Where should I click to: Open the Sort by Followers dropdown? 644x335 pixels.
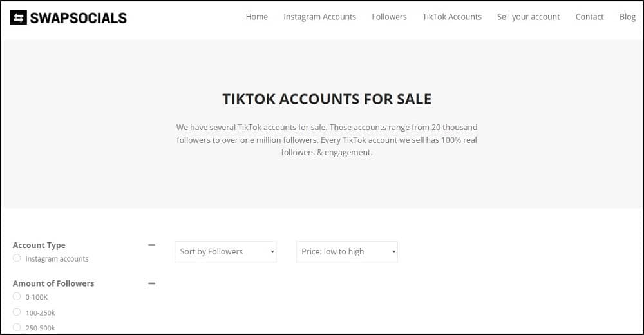(225, 251)
